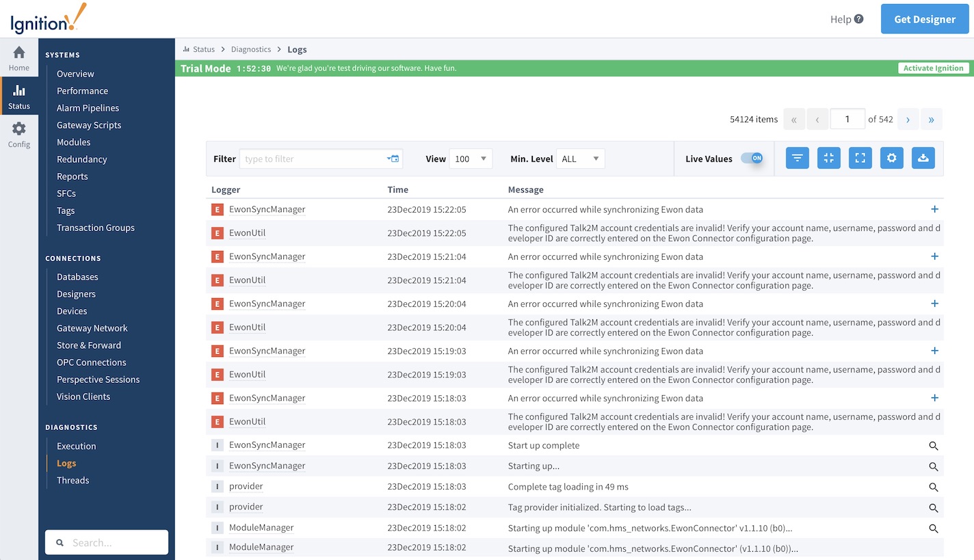This screenshot has height=560, width=974.
Task: Click the sidebar Search field
Action: click(x=107, y=542)
